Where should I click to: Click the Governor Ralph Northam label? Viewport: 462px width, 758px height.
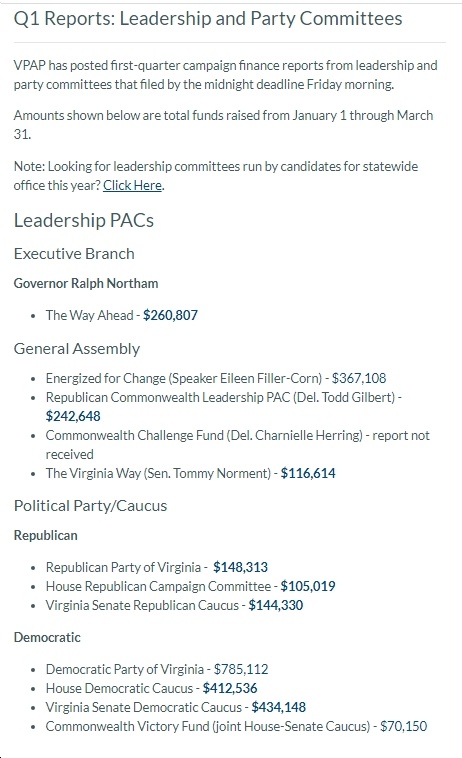[86, 283]
